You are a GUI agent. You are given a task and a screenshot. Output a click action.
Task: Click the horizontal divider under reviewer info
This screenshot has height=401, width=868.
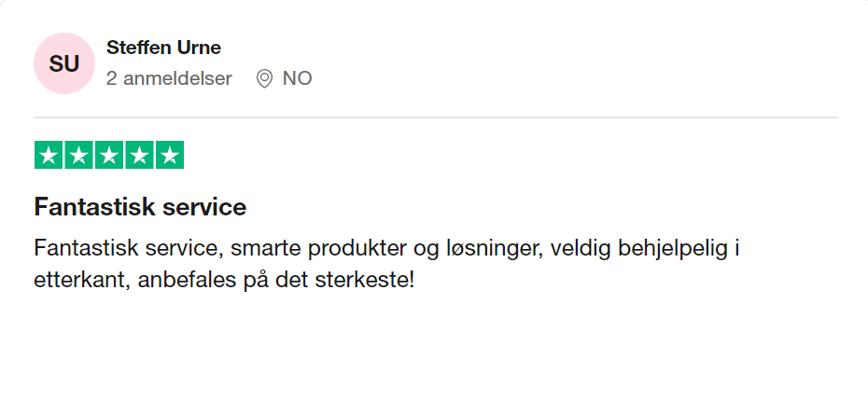click(x=435, y=118)
